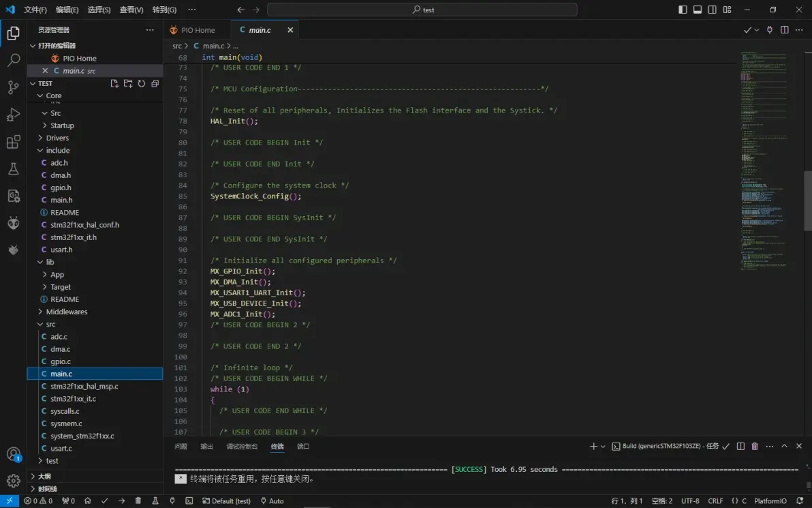Screen dimensions: 812x508
Task: Open the new terminal launch profile dropdown
Action: point(603,447)
